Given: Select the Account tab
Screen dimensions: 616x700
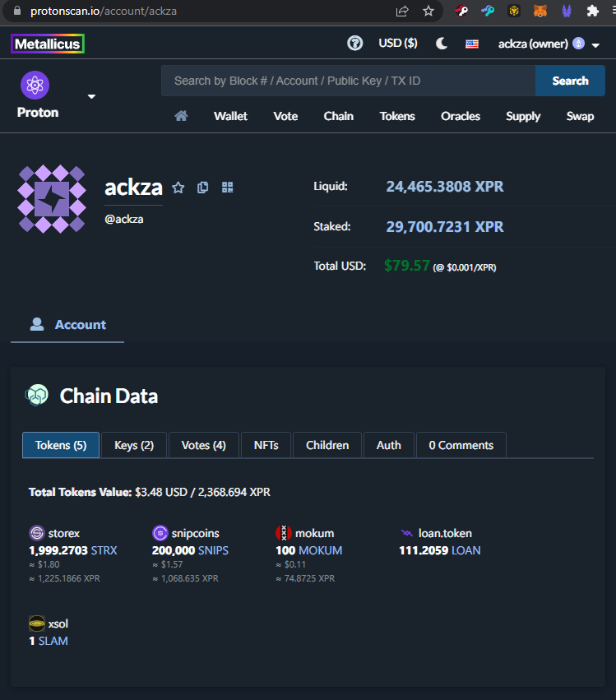Looking at the screenshot, I should coord(67,325).
